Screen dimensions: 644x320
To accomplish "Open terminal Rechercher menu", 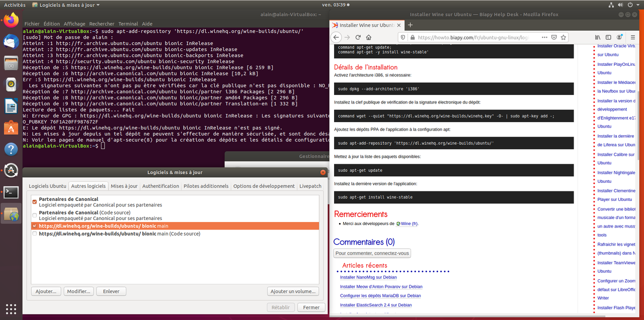I will 102,24.
